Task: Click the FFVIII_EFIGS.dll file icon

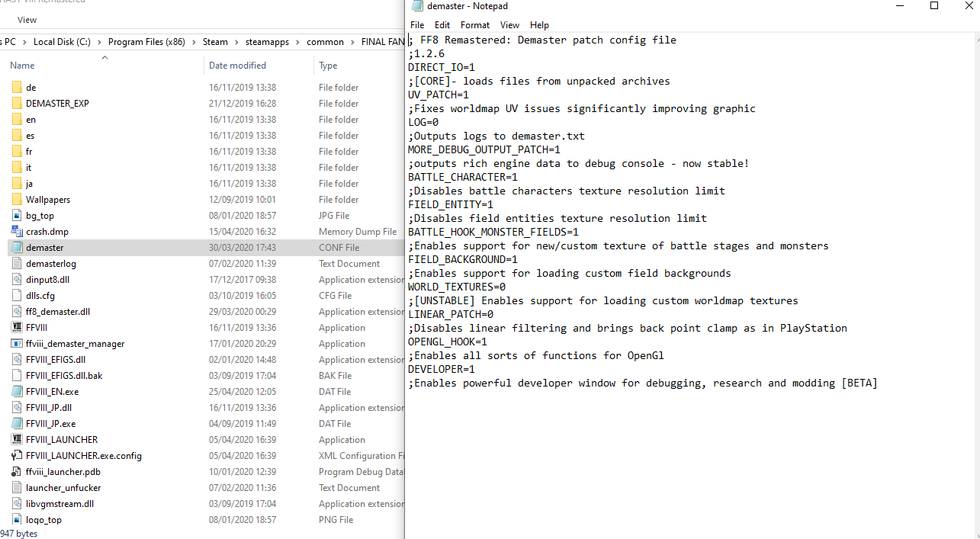Action: (x=17, y=359)
